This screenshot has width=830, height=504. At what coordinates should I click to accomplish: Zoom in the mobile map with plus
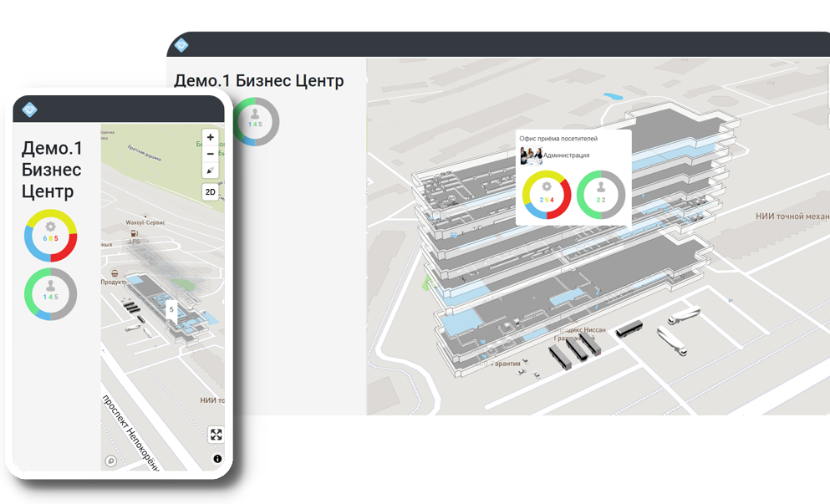(x=210, y=137)
